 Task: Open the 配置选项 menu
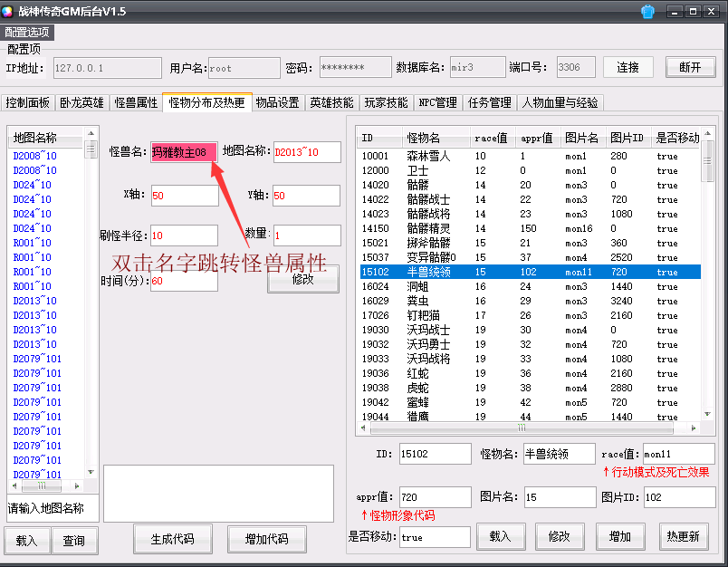click(28, 31)
